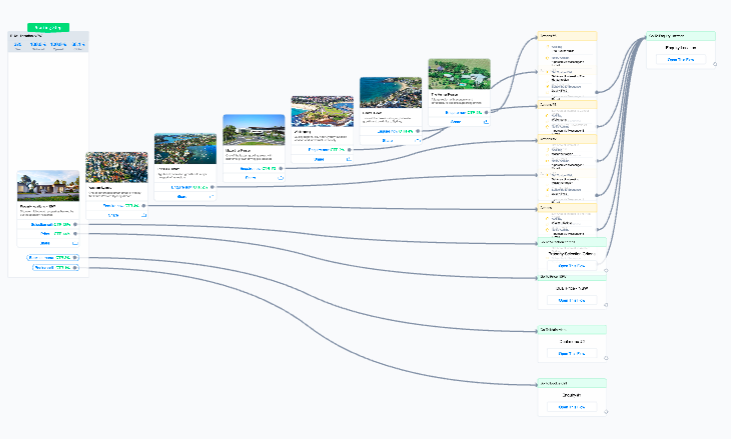
Task: Click share icon on blue bay card
Action: (418, 140)
